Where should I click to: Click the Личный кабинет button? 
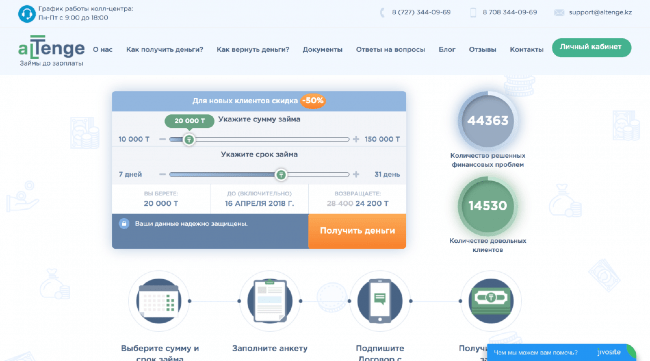click(x=592, y=47)
